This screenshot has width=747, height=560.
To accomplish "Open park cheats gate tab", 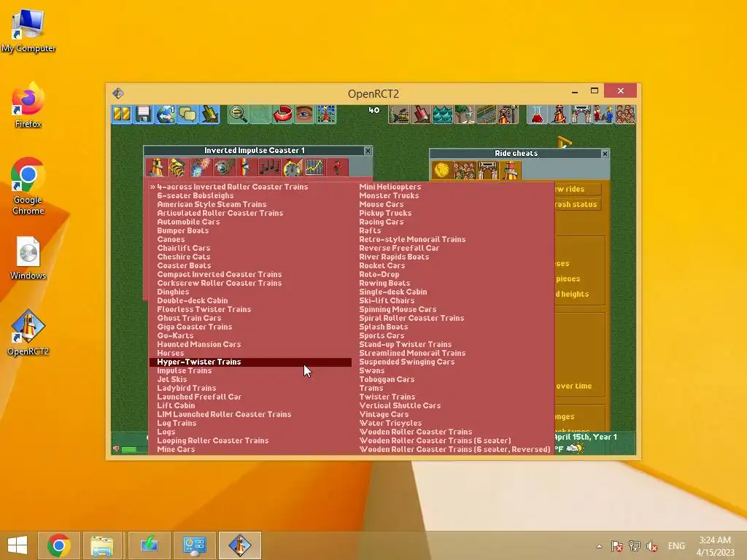I will [x=487, y=171].
